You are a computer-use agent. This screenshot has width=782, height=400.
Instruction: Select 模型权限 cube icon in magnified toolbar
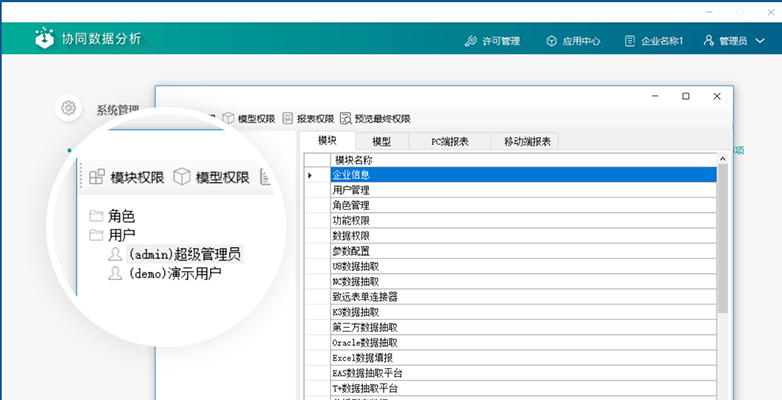[x=182, y=177]
